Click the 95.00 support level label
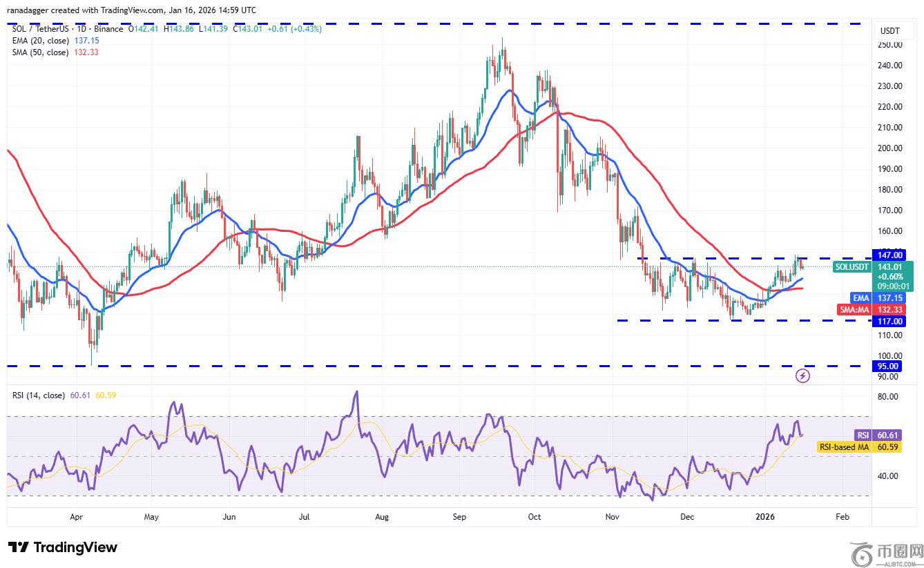 pos(889,366)
